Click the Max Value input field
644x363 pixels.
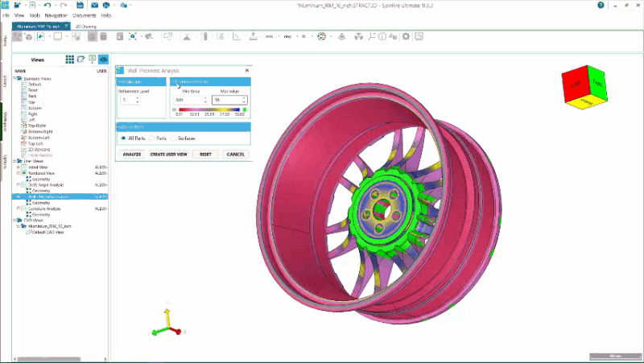coord(225,101)
